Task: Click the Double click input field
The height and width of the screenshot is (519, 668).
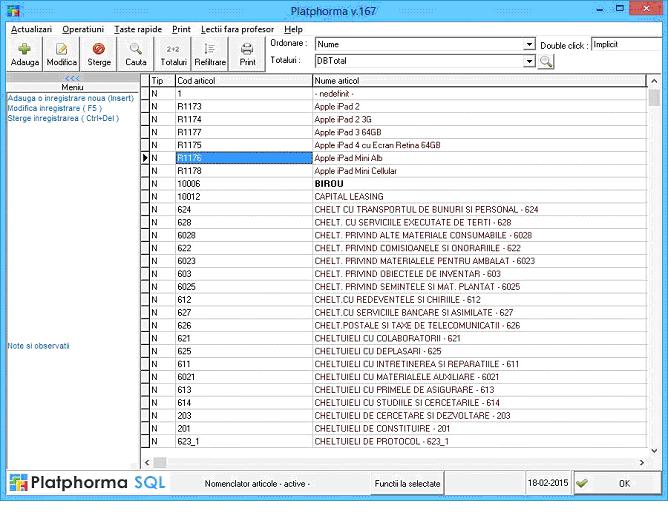Action: [625, 45]
